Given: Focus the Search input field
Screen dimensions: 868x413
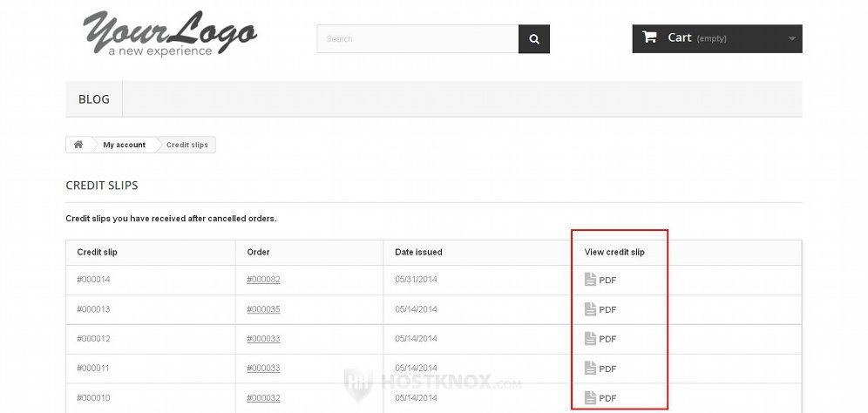Looking at the screenshot, I should [x=417, y=38].
